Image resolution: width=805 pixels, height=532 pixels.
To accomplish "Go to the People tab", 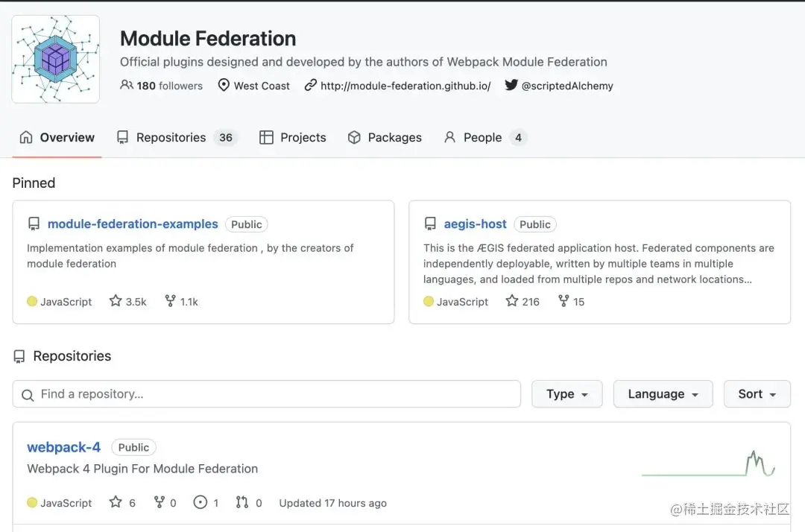I will (x=484, y=138).
